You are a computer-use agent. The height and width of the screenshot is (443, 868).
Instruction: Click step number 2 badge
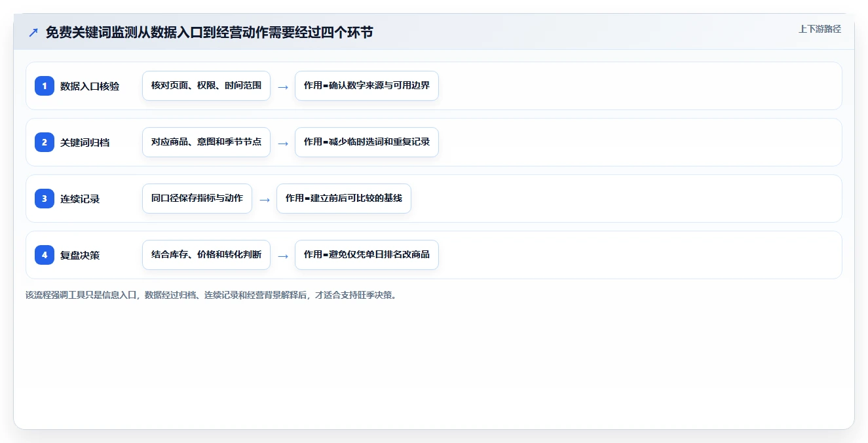45,142
